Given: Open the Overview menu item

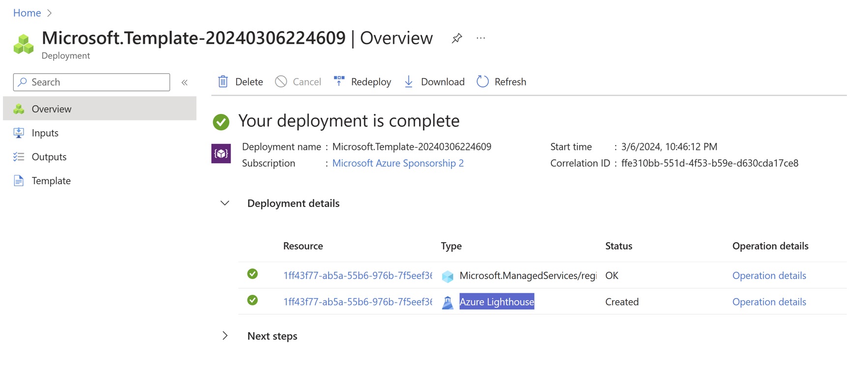Looking at the screenshot, I should pyautogui.click(x=100, y=109).
